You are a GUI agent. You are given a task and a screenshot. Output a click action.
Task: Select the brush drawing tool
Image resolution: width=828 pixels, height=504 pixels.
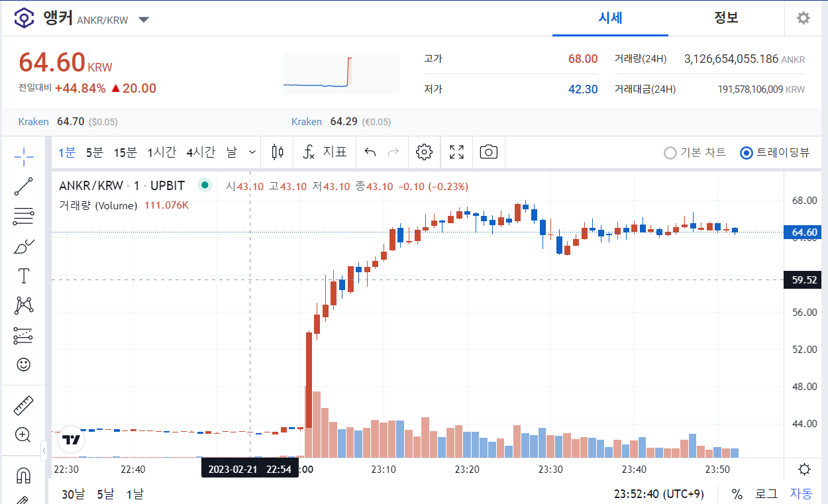(24, 246)
